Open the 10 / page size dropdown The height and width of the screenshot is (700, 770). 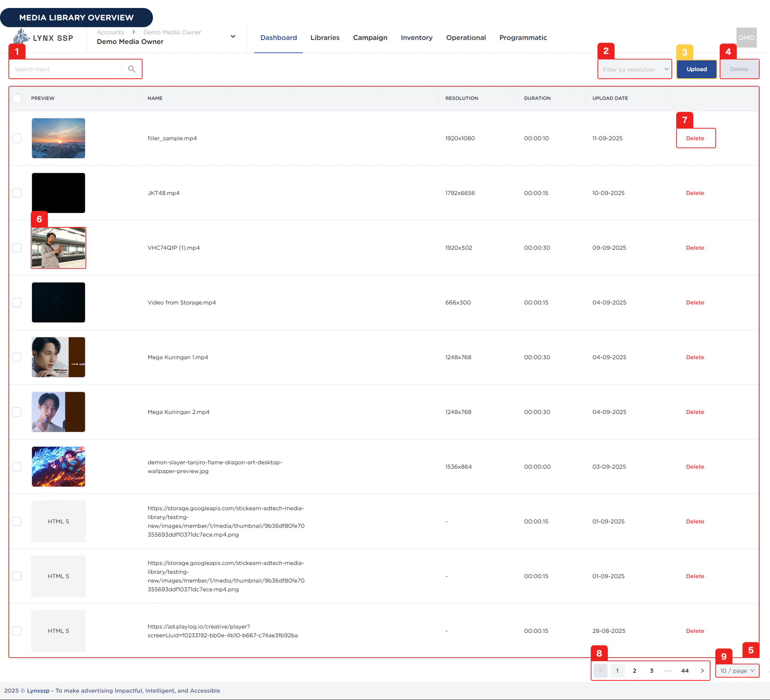(737, 670)
